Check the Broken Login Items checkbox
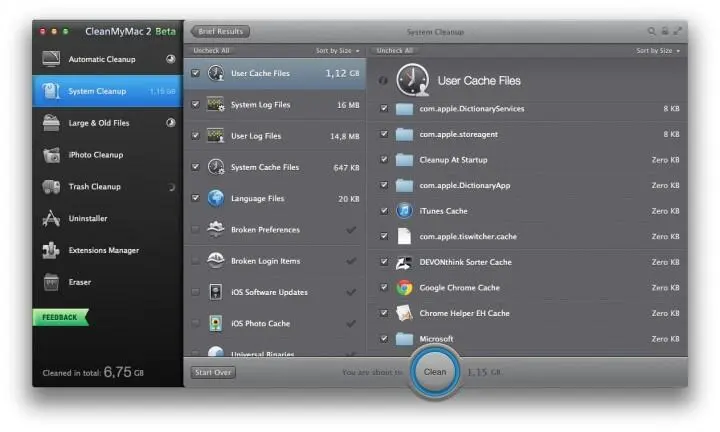This screenshot has width=720, height=432. point(196,260)
